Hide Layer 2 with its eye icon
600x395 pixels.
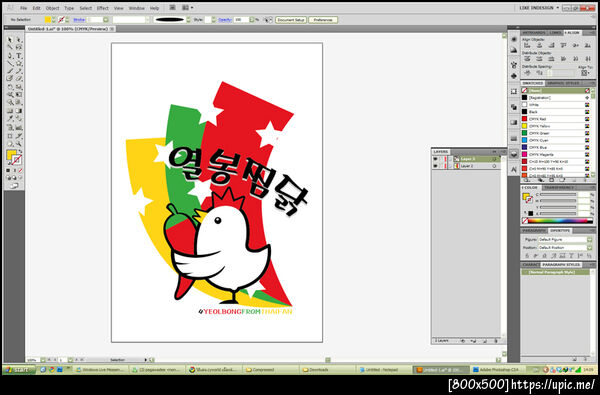435,166
